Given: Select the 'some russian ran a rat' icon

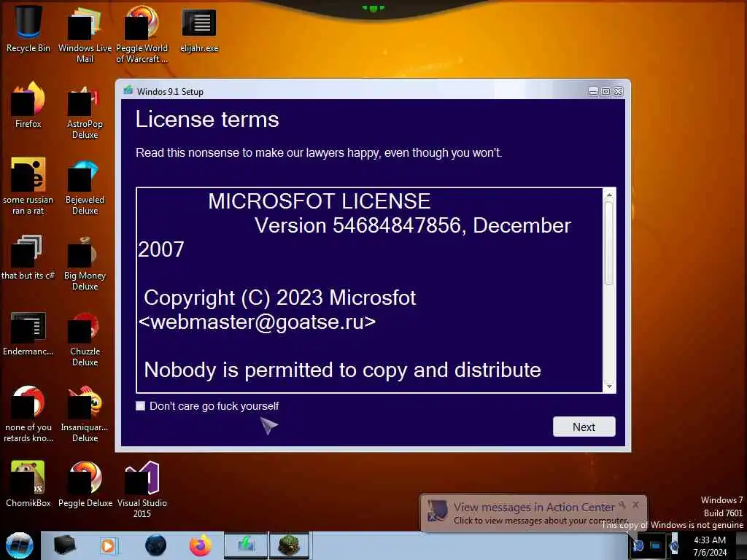Looking at the screenshot, I should click(x=28, y=186).
